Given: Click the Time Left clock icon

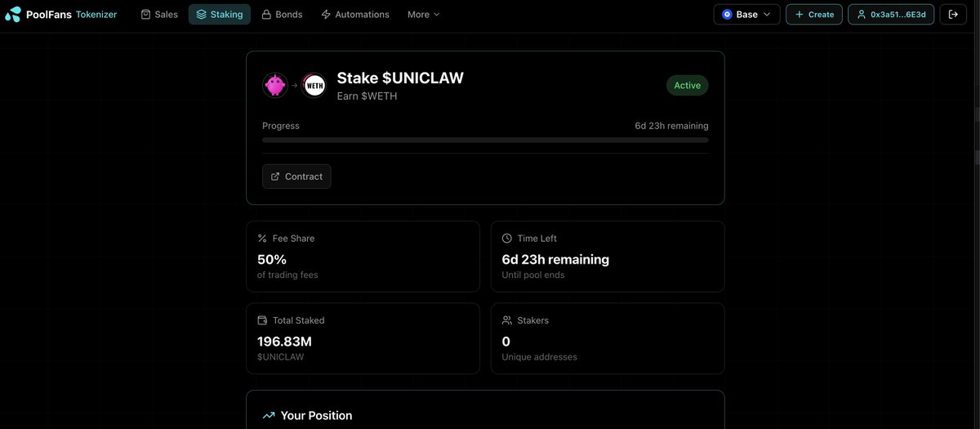Looking at the screenshot, I should [x=507, y=239].
